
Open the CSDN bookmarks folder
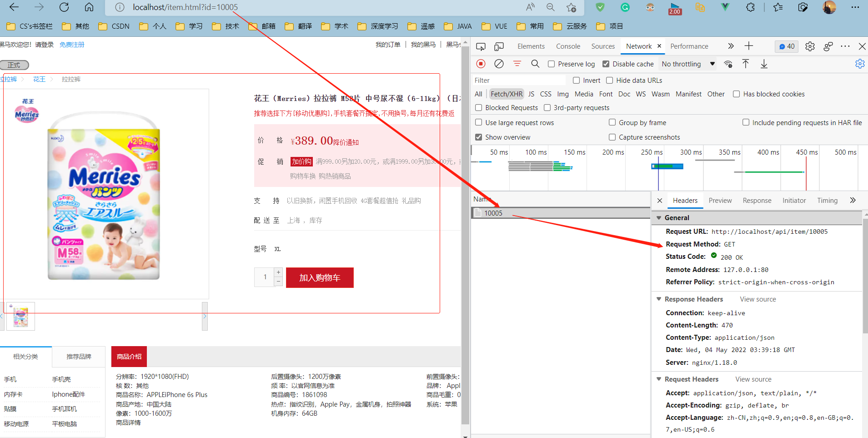pos(114,26)
